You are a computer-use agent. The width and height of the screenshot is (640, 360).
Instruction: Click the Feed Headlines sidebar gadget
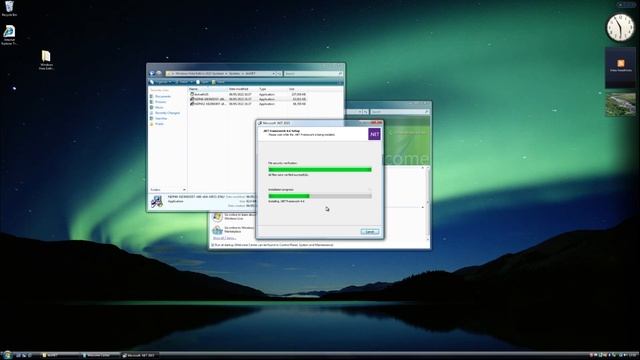[x=620, y=67]
